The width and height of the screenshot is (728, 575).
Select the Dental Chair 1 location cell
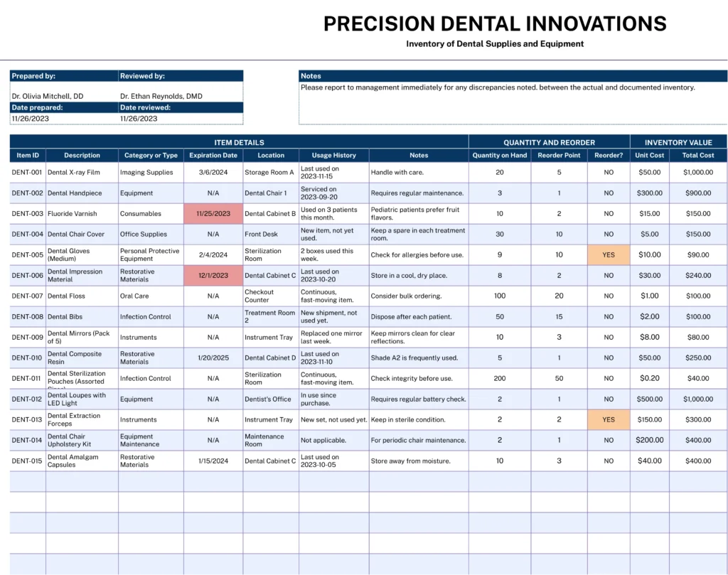(271, 193)
